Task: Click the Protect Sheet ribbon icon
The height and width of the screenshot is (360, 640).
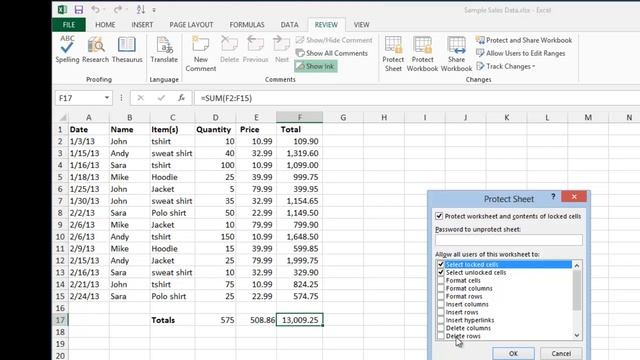Action: 393,54
